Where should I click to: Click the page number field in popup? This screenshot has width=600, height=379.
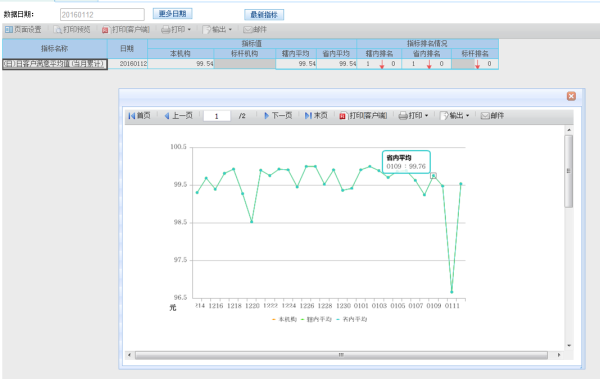pyautogui.click(x=217, y=116)
